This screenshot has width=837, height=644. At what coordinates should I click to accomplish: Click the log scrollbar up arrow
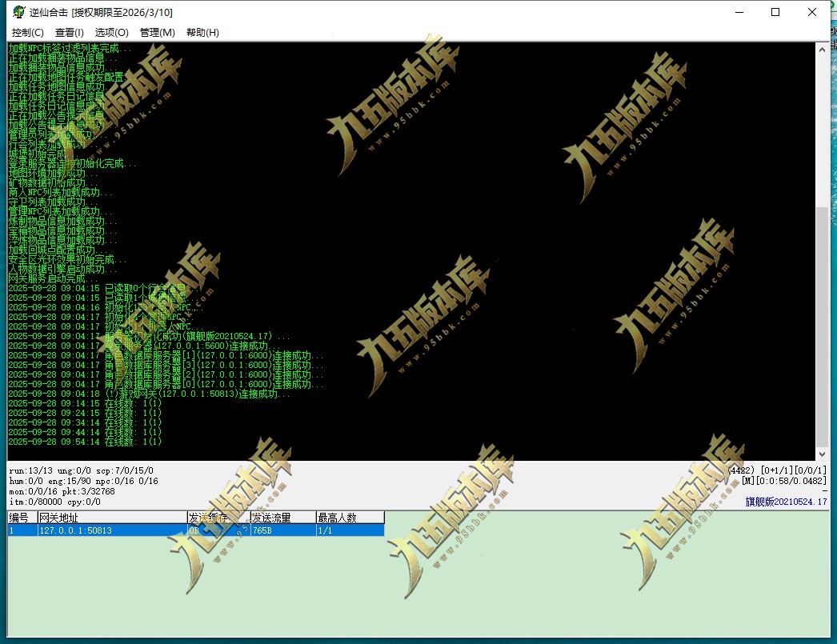point(822,49)
